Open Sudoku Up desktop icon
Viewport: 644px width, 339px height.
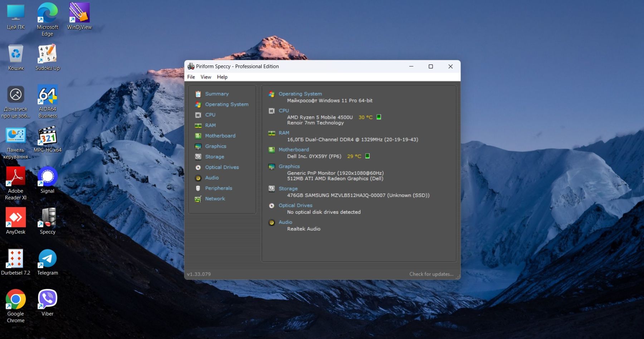coord(47,57)
